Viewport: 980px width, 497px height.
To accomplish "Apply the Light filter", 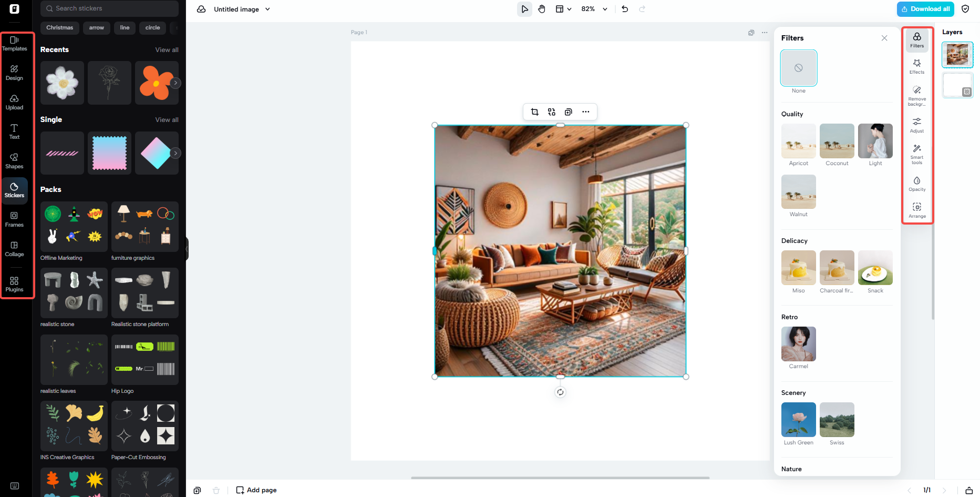I will click(875, 141).
